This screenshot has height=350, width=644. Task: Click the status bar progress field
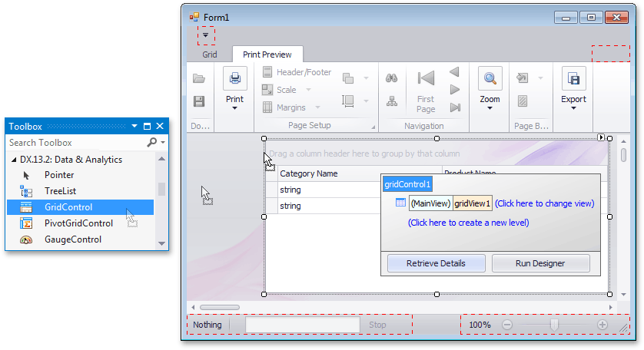[303, 325]
